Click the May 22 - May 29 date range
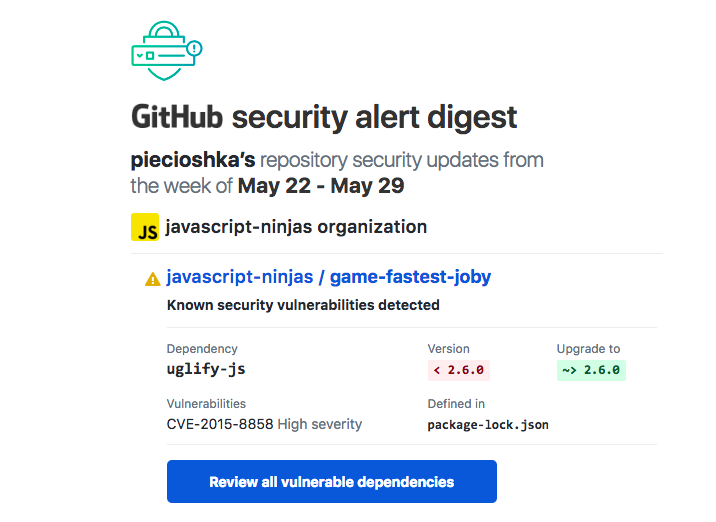 [321, 186]
